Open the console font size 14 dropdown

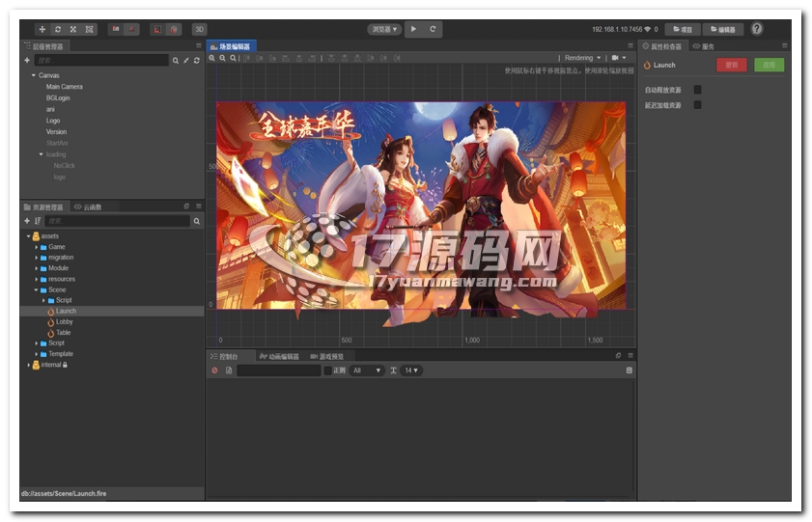pos(411,371)
